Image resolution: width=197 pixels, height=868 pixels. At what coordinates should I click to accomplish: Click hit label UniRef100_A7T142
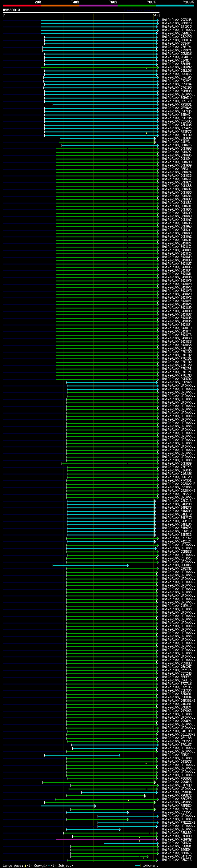pos(177,538)
